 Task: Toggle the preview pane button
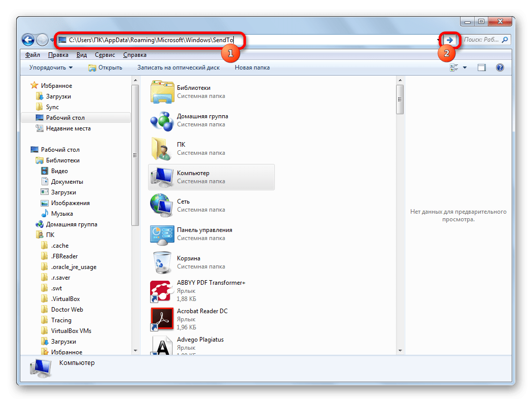tap(482, 68)
